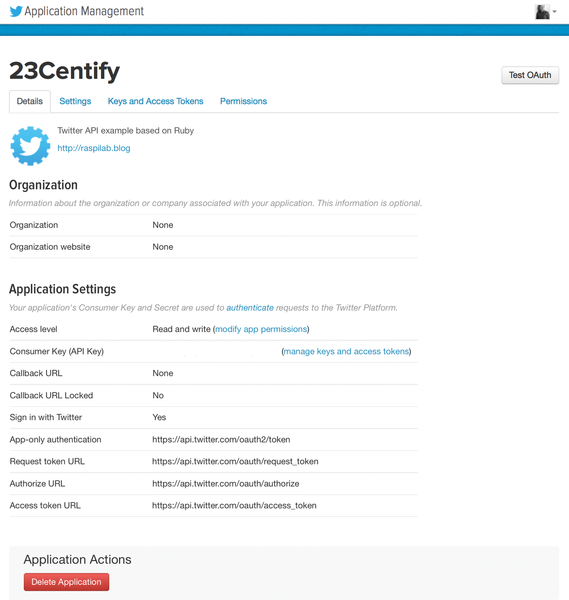Click the hidden Consumer Key value field

click(x=216, y=351)
